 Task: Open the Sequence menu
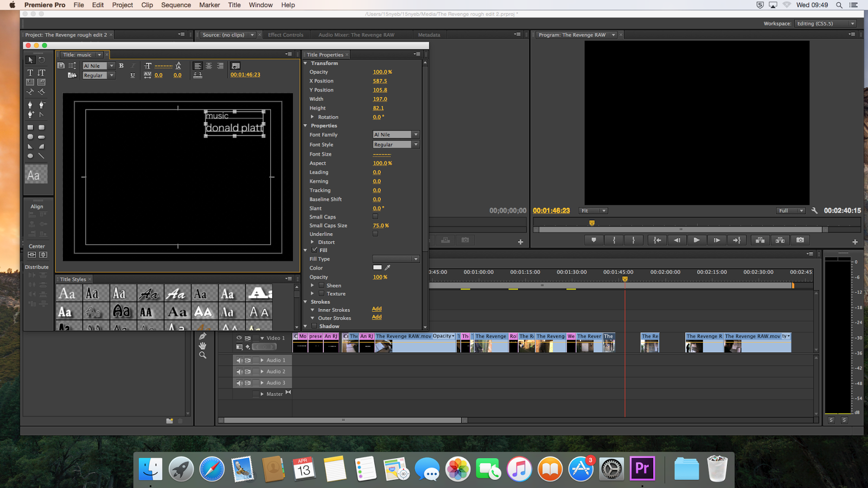176,5
